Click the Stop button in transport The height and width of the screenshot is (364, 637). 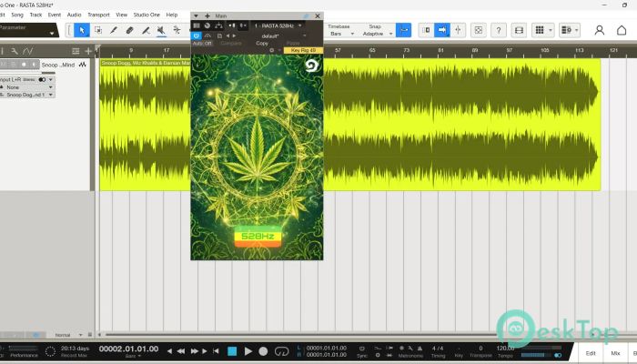coord(232,351)
